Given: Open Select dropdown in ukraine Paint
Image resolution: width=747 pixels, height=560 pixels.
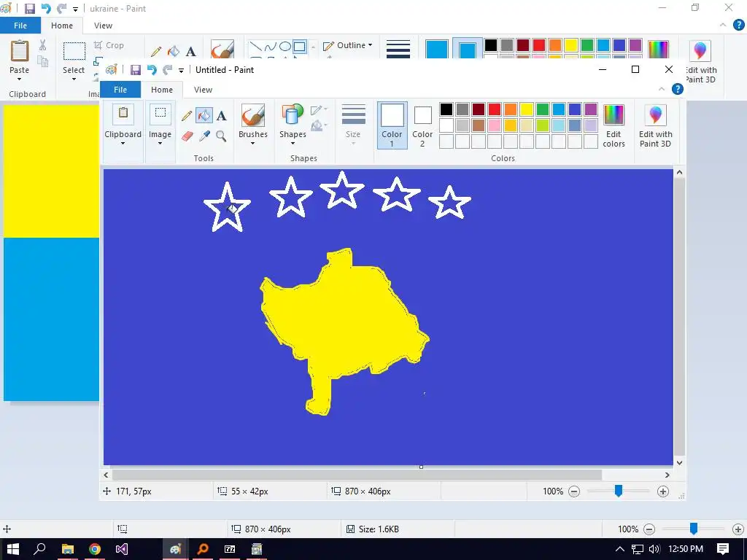Looking at the screenshot, I should pos(74,79).
